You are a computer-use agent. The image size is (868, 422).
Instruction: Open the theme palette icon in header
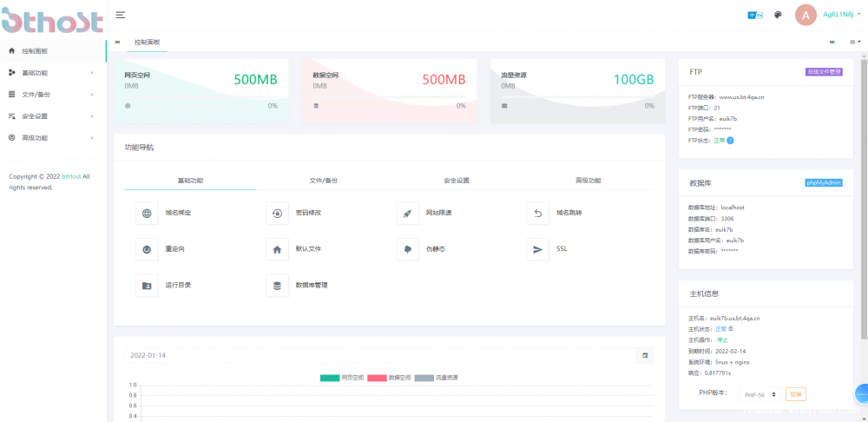pos(779,15)
